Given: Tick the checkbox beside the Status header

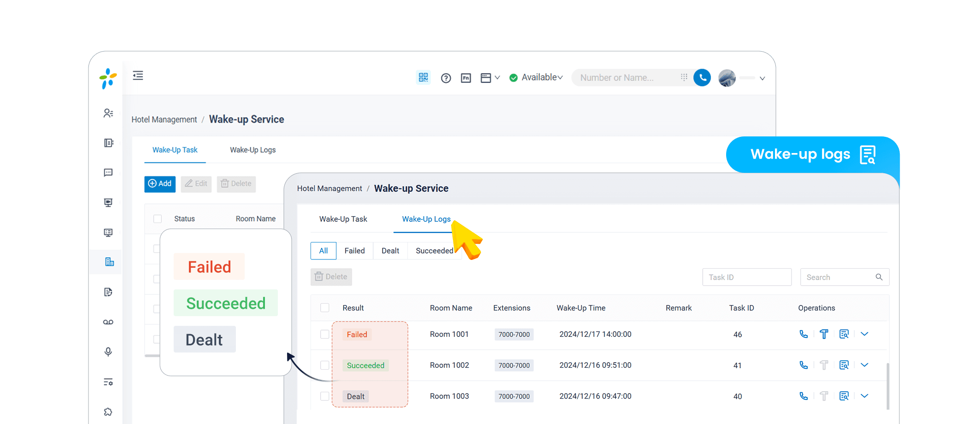Looking at the screenshot, I should [x=158, y=218].
